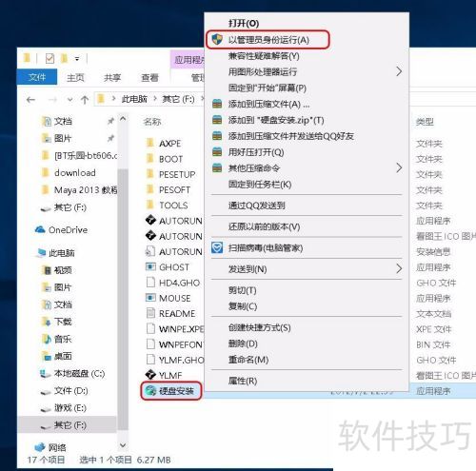476x471 pixels.
Task: Open the quick access toolbar customize dropdown
Action: (77, 59)
